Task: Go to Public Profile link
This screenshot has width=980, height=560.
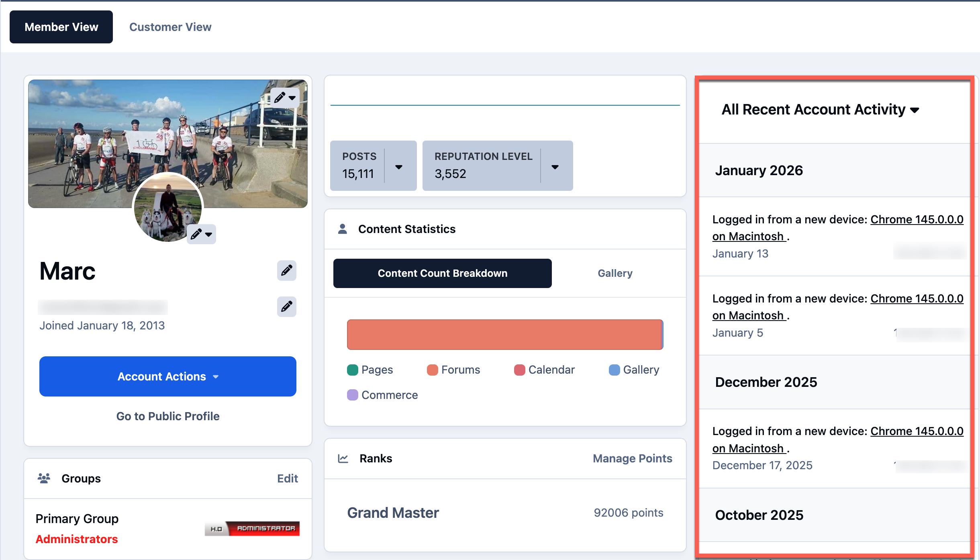Action: click(x=168, y=416)
